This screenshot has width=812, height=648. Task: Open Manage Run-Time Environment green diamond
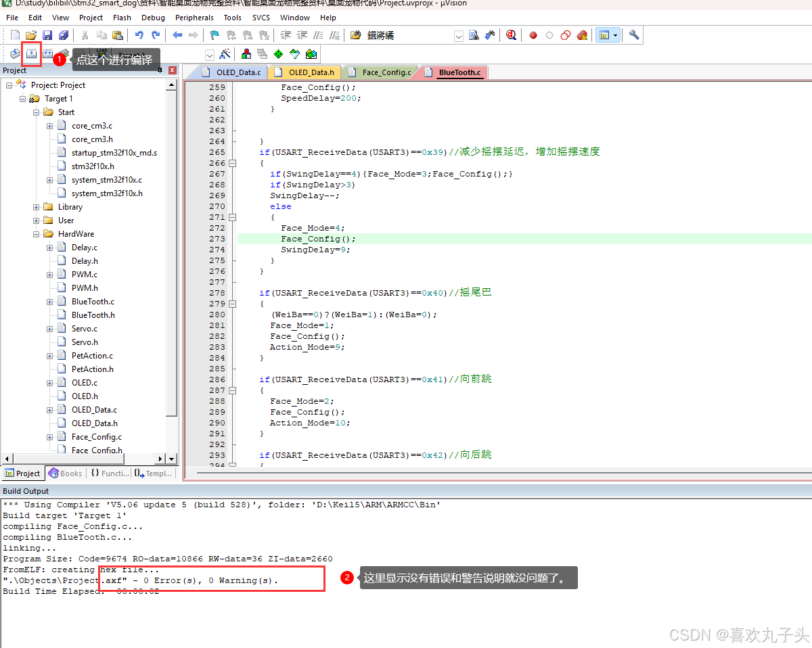(x=278, y=53)
